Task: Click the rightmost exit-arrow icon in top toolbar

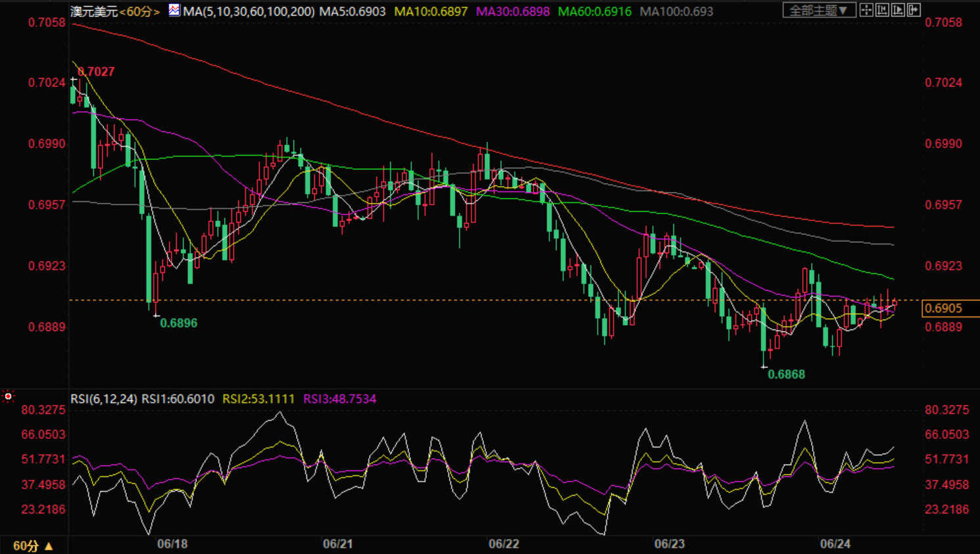Action: click(914, 10)
